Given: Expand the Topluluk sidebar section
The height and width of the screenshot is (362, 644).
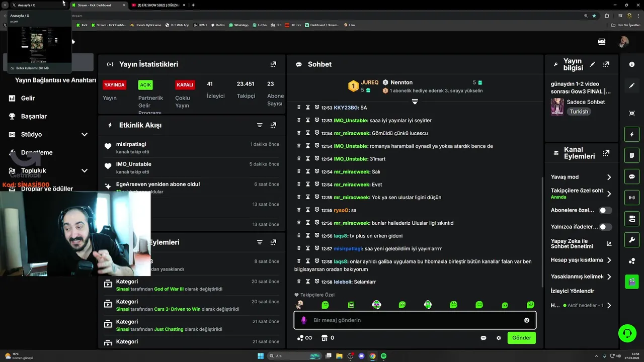Looking at the screenshot, I should pos(85,171).
